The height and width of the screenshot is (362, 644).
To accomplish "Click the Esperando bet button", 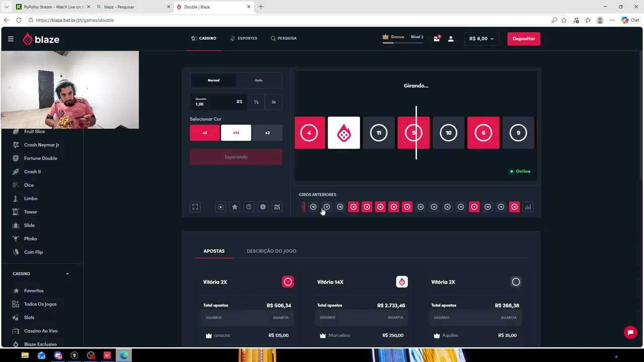I will coord(236,157).
